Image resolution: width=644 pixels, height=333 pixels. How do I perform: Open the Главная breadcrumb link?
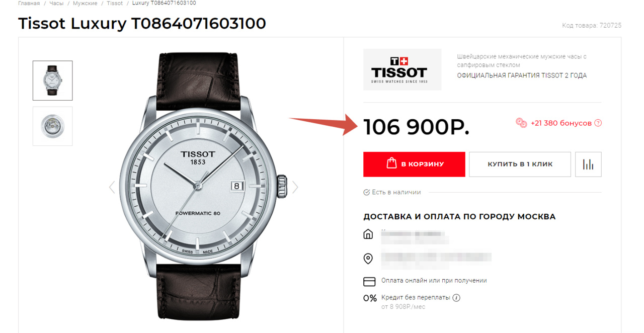(x=29, y=3)
